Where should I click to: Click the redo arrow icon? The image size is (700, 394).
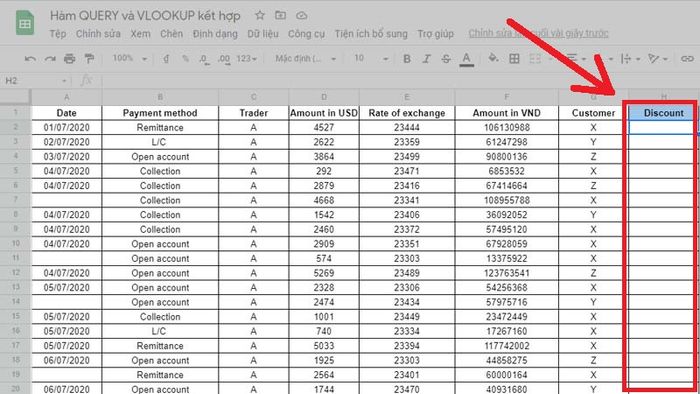50,58
